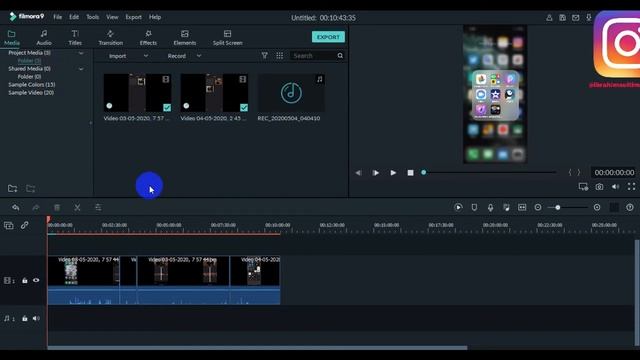Open the Record dropdown
Viewport: 640px width, 360px height.
(184, 56)
